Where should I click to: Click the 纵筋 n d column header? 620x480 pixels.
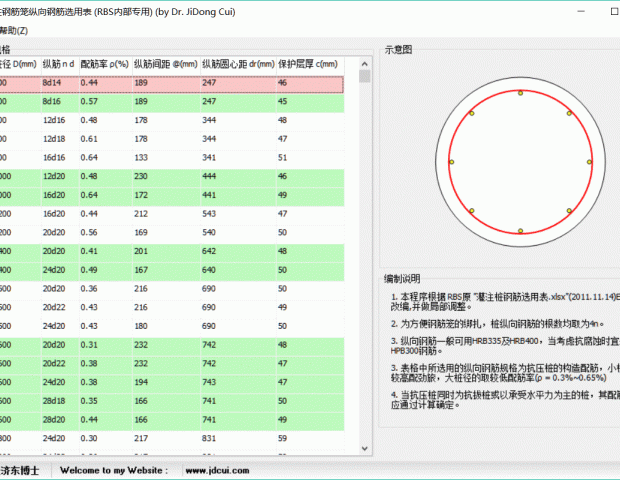pyautogui.click(x=58, y=63)
